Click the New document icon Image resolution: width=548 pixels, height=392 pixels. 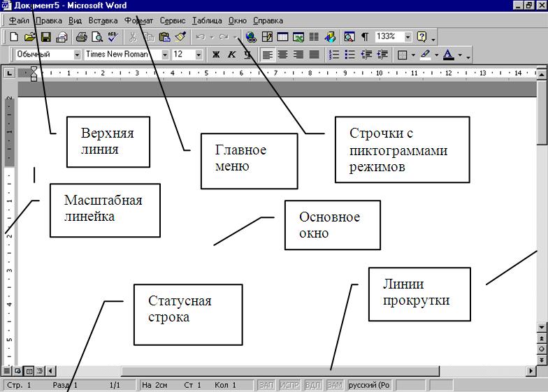[14, 37]
